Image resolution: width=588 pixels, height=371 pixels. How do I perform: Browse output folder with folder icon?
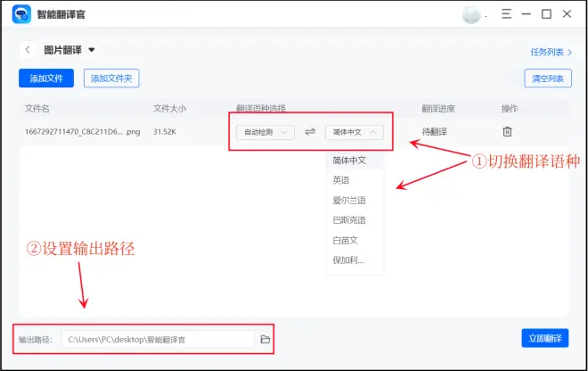pos(265,339)
